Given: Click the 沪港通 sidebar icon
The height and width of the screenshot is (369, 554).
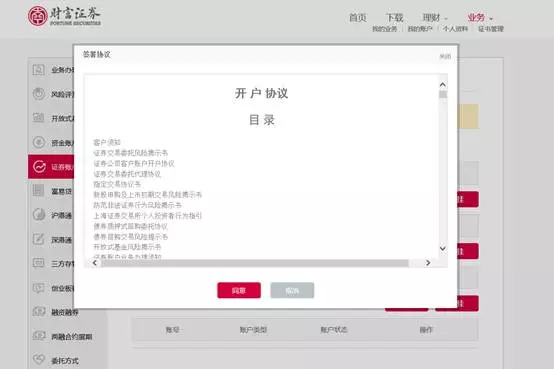Looking at the screenshot, I should 39,215.
